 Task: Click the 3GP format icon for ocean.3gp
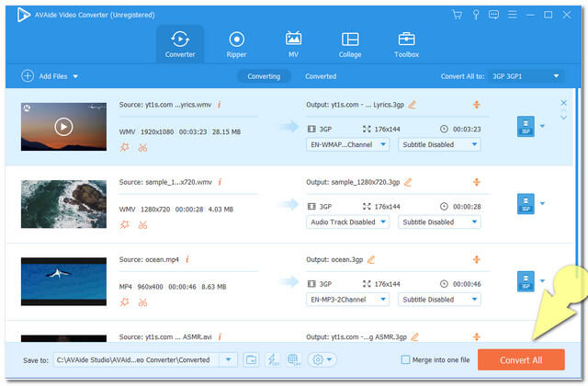pyautogui.click(x=526, y=281)
